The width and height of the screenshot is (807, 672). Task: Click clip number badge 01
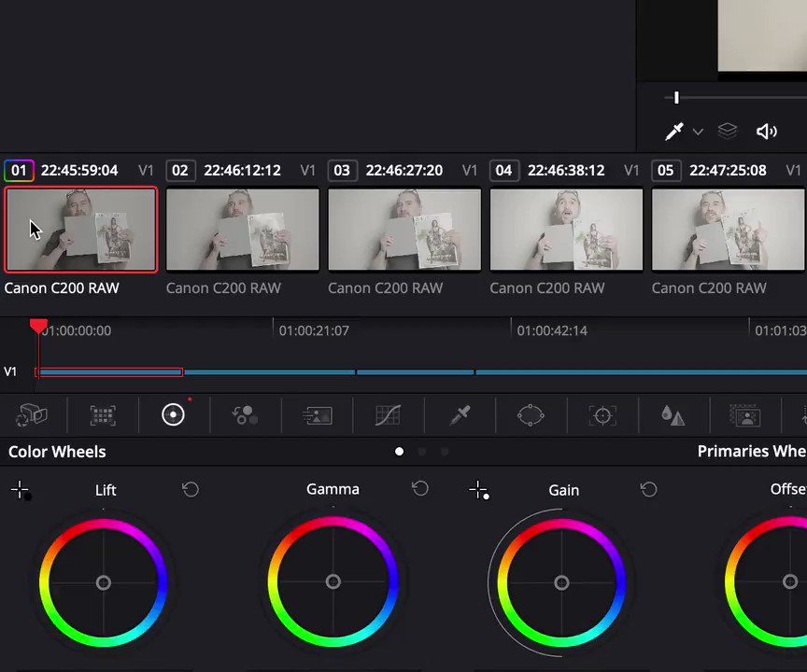(19, 170)
